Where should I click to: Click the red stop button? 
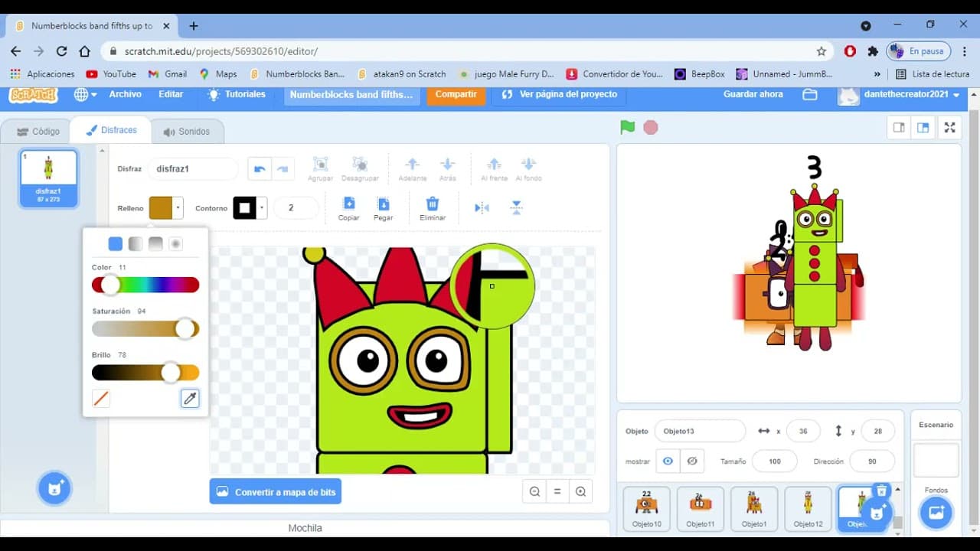(651, 127)
